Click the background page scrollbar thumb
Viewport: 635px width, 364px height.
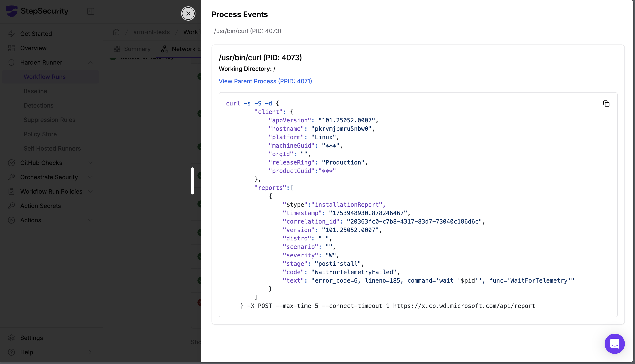click(x=192, y=181)
